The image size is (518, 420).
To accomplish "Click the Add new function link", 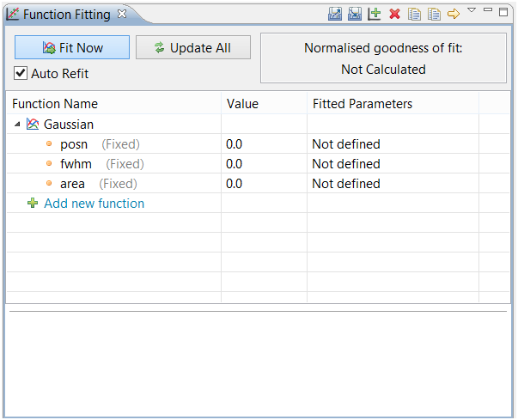I will tap(94, 204).
